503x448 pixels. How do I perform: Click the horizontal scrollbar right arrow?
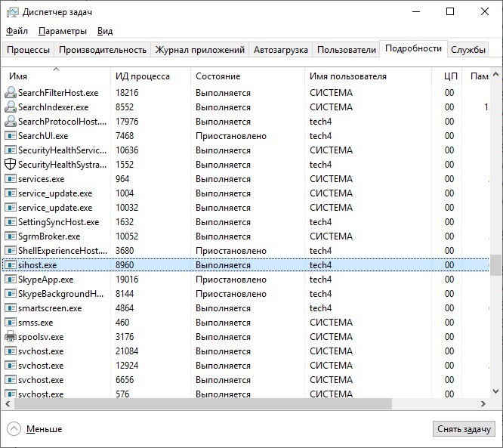click(483, 403)
